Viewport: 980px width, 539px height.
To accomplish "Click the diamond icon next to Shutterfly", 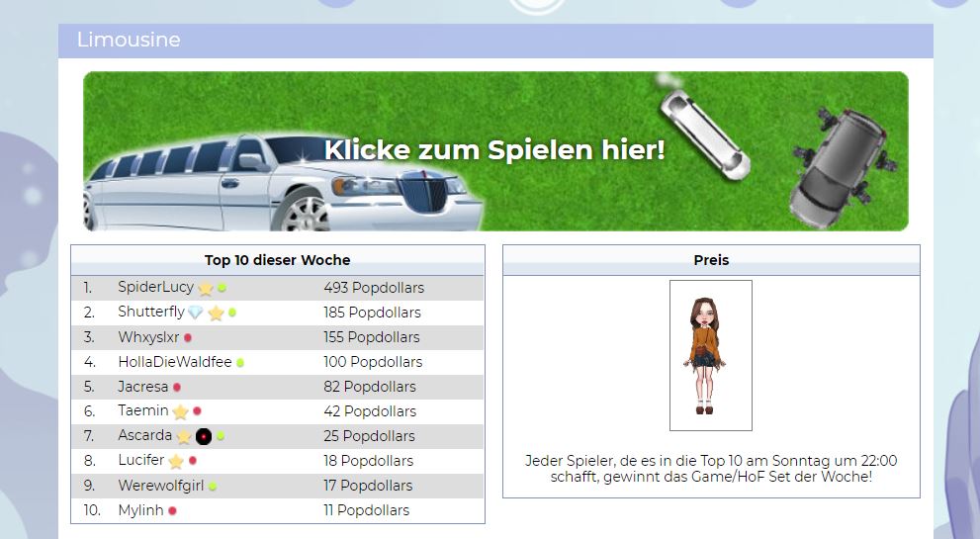I will click(196, 312).
